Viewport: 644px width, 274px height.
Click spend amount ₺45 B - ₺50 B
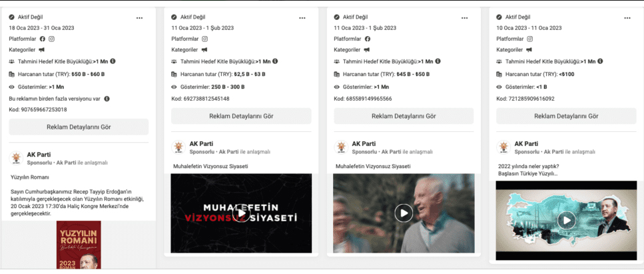413,75
